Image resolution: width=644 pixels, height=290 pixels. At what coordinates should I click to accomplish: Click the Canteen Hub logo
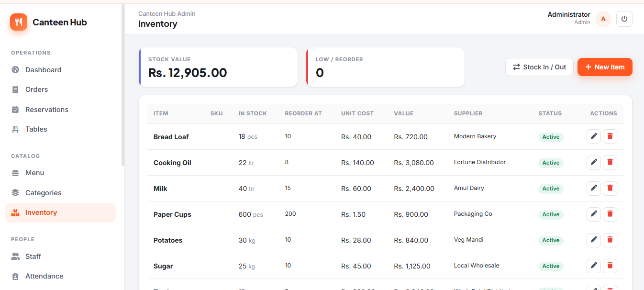tap(19, 22)
